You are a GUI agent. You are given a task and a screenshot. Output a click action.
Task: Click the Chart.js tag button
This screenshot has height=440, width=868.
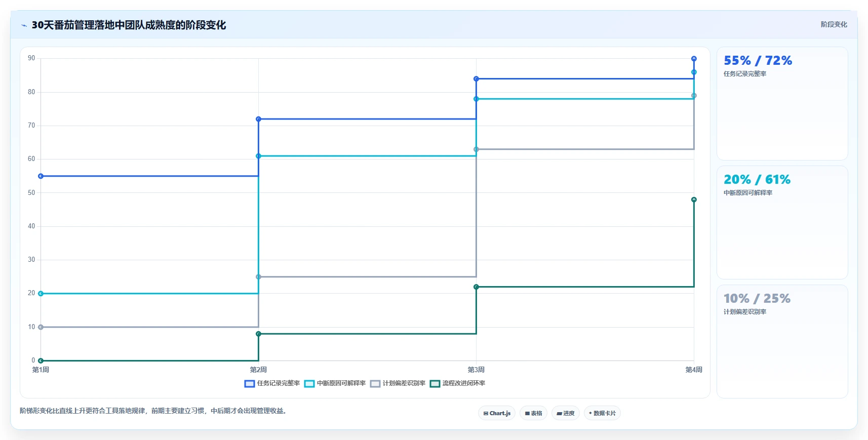(497, 413)
